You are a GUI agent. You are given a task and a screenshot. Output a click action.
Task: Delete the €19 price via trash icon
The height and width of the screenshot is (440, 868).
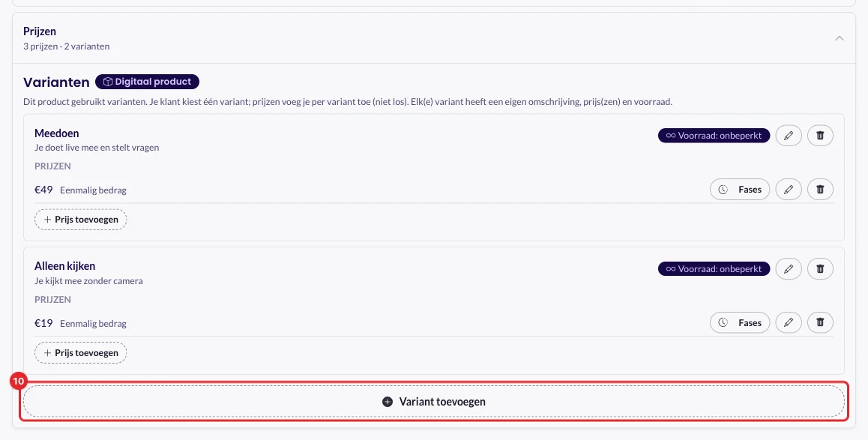[x=820, y=322]
